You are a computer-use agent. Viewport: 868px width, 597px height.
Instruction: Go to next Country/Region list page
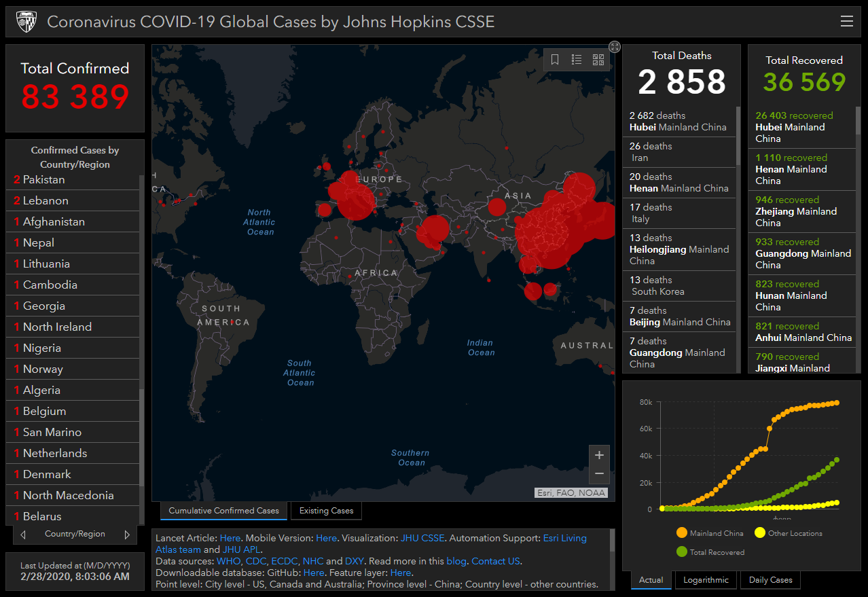click(x=126, y=535)
